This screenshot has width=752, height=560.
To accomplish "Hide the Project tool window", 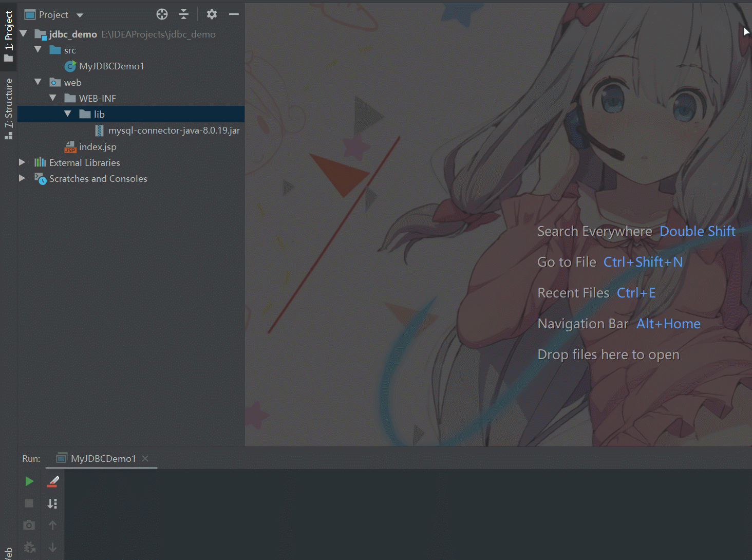I will point(234,14).
